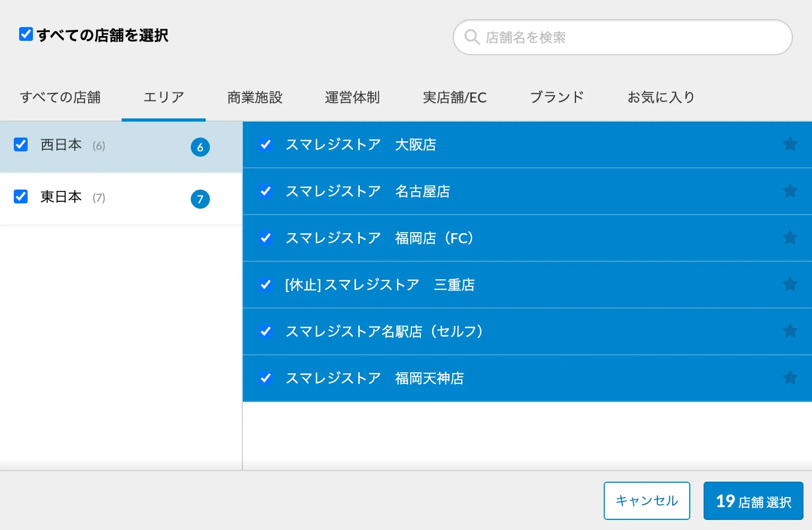Deselect the [休止] 三重店 checkbox
812x530 pixels.
click(x=266, y=285)
